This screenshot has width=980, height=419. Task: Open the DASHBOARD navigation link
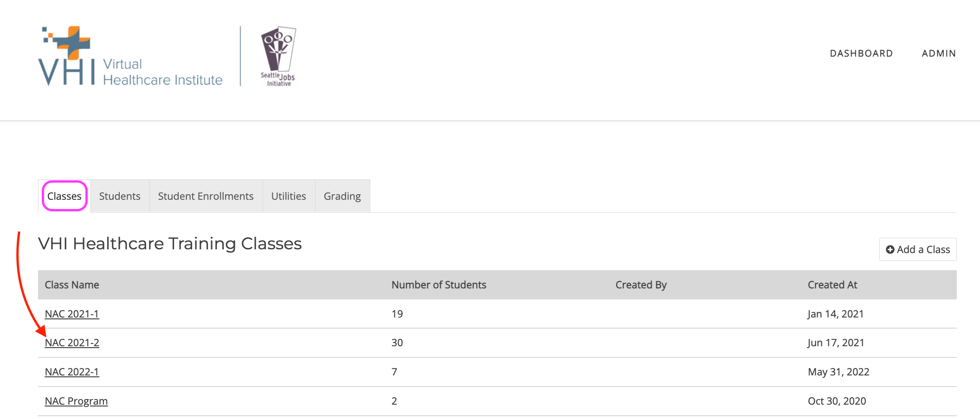tap(861, 53)
